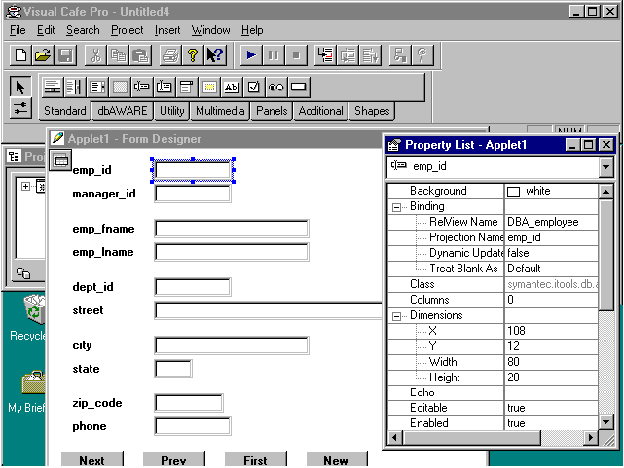Screen dimensions: 624x468
Task: Pick the vertical scrollbar component icon
Action: pos(74,86)
